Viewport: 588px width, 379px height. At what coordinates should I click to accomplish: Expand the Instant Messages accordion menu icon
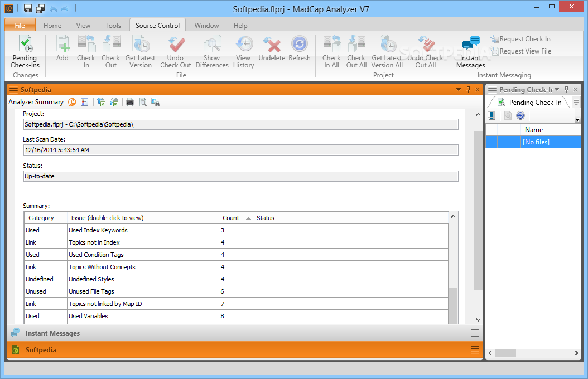coord(475,333)
